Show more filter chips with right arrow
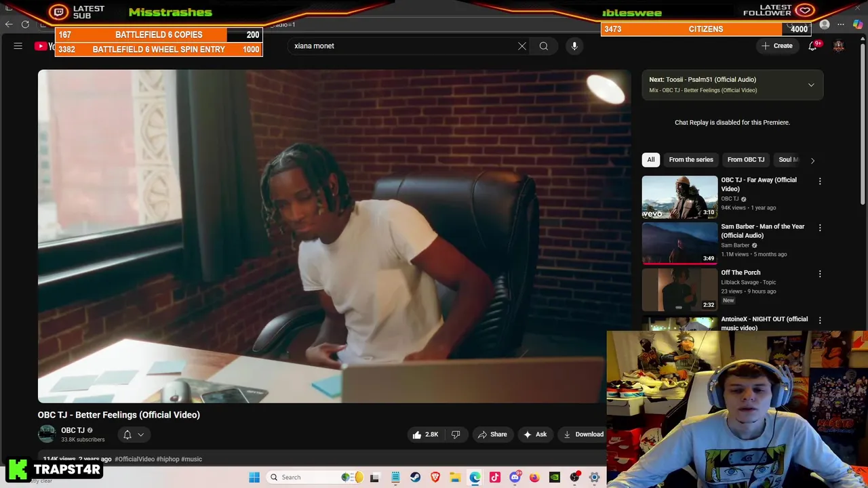The height and width of the screenshot is (488, 868). pos(812,160)
